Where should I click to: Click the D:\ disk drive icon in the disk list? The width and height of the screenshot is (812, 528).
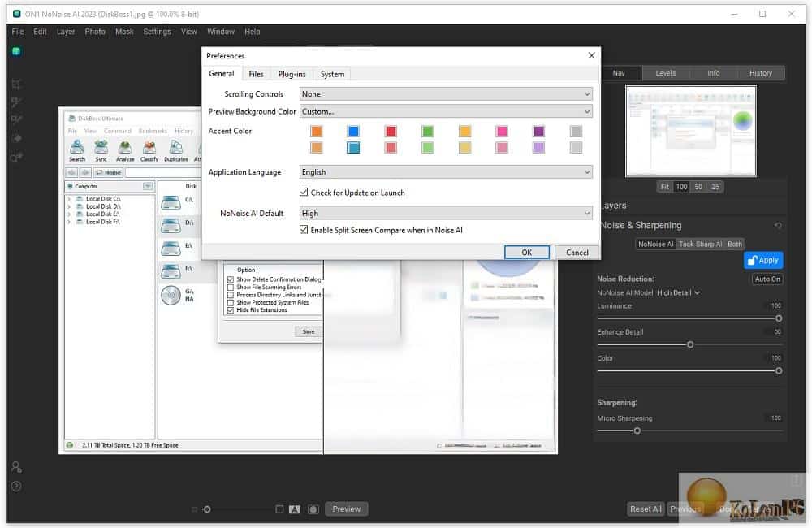171,225
